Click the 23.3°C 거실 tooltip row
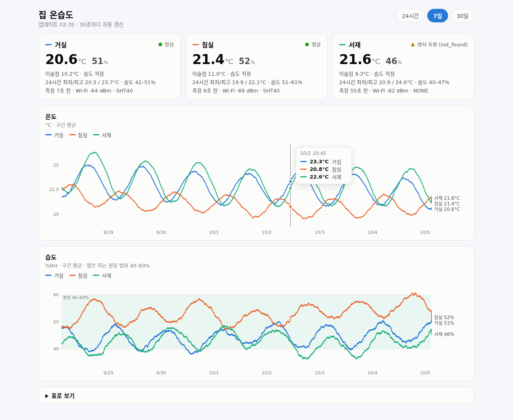The height and width of the screenshot is (420, 513). coord(324,162)
